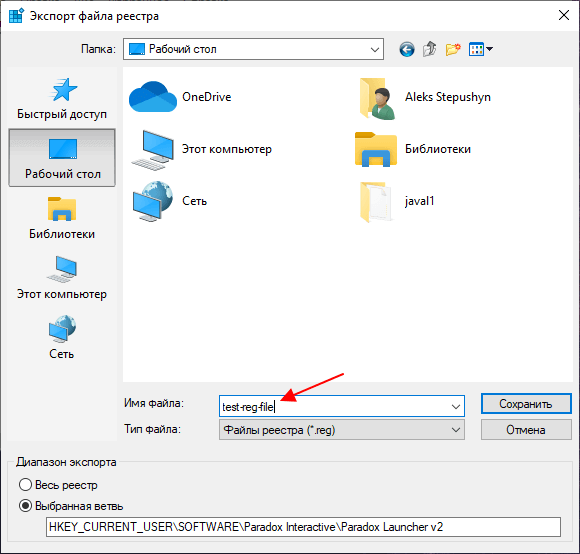Screen dimensions: 580x554
Task: Open the Тип файла dropdown
Action: point(342,430)
